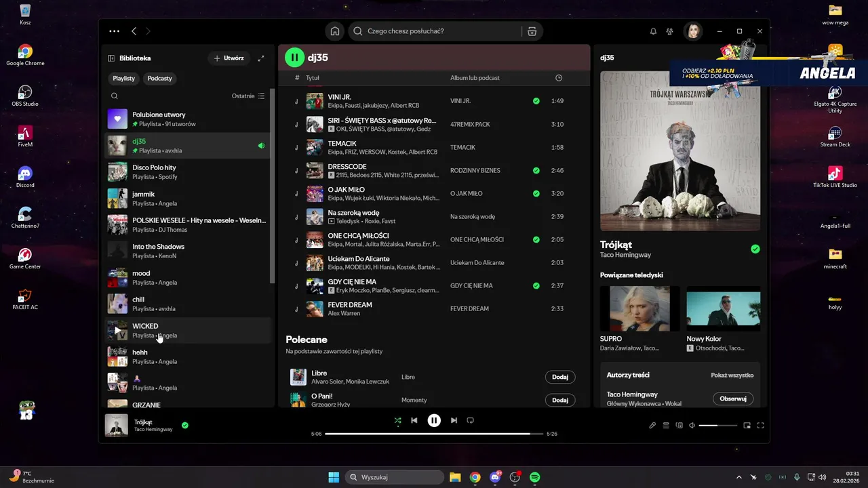Add Libre to the playlist
This screenshot has width=868, height=488.
pyautogui.click(x=560, y=377)
